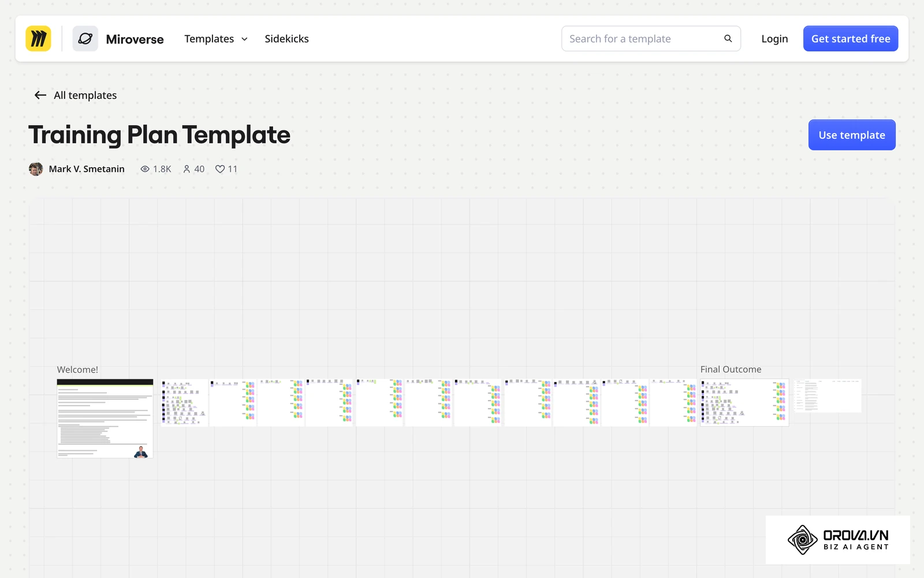This screenshot has height=578, width=924.
Task: Select the frame right of Welcome! frame
Action: coord(184,403)
